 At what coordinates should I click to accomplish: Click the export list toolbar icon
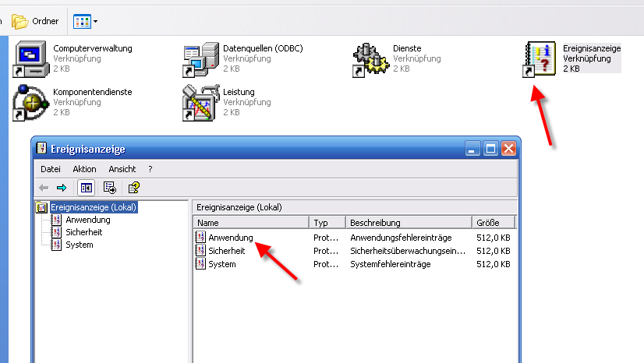click(x=110, y=188)
